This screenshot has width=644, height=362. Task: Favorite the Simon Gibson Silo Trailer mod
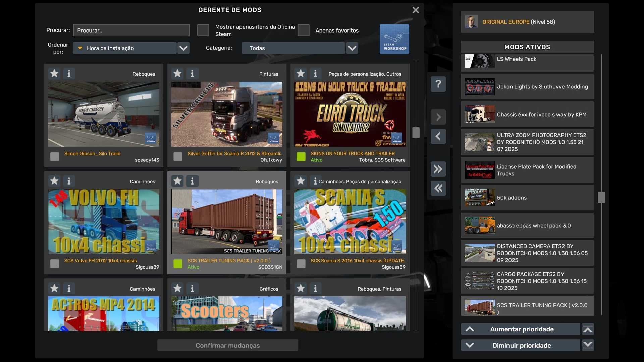[54, 73]
